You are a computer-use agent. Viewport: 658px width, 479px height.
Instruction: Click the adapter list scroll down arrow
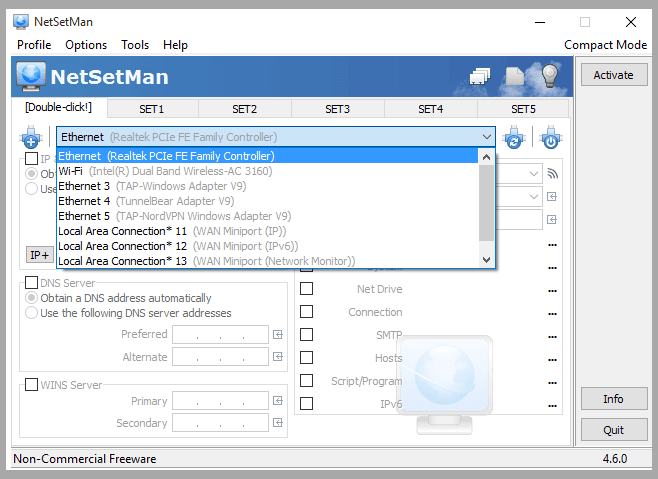pyautogui.click(x=486, y=260)
